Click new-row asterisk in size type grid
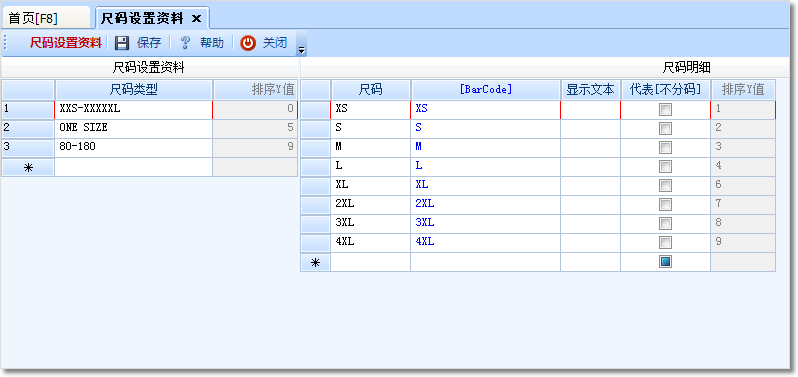Image resolution: width=798 pixels, height=377 pixels. click(x=28, y=167)
